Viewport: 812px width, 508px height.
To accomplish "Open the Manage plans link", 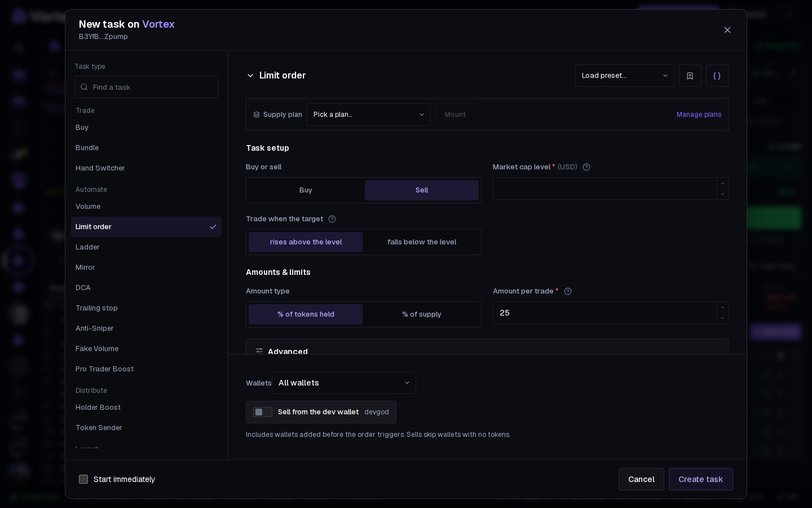I will pyautogui.click(x=699, y=115).
